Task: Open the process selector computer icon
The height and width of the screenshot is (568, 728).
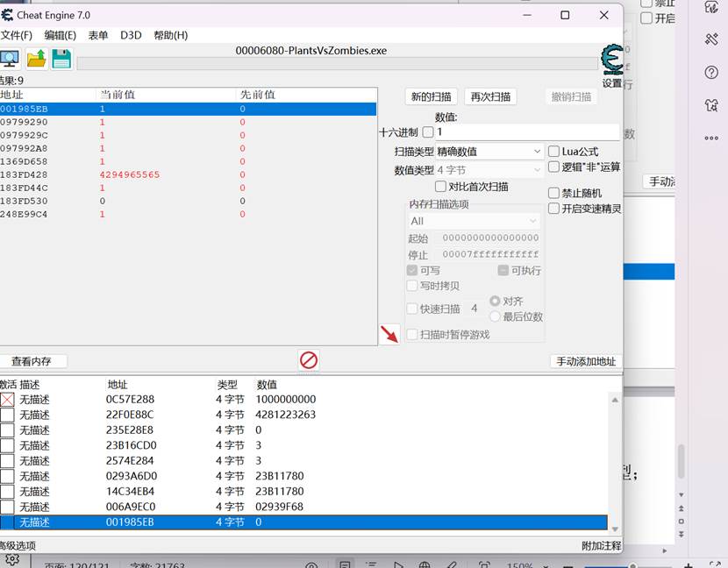Action: (10, 59)
